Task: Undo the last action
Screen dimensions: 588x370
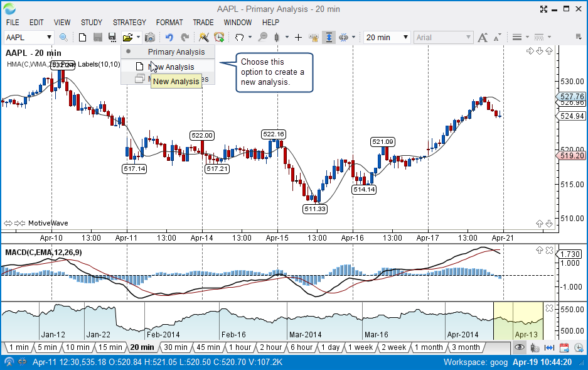Action: click(x=169, y=37)
